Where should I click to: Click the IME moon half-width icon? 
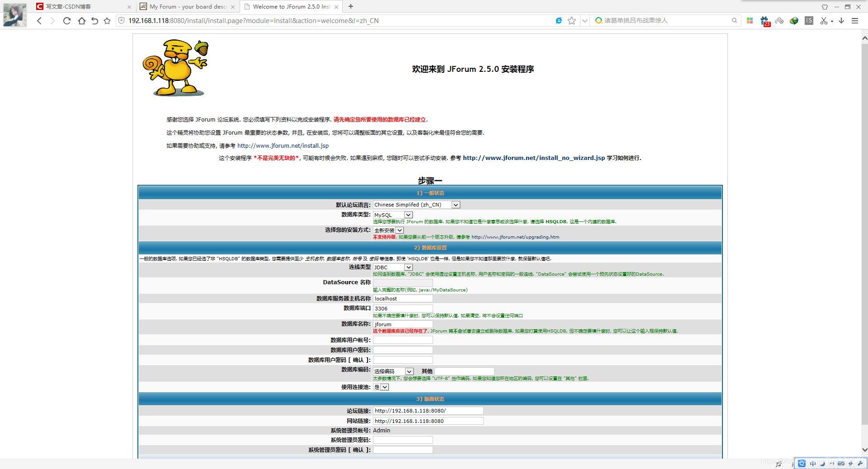(822, 463)
